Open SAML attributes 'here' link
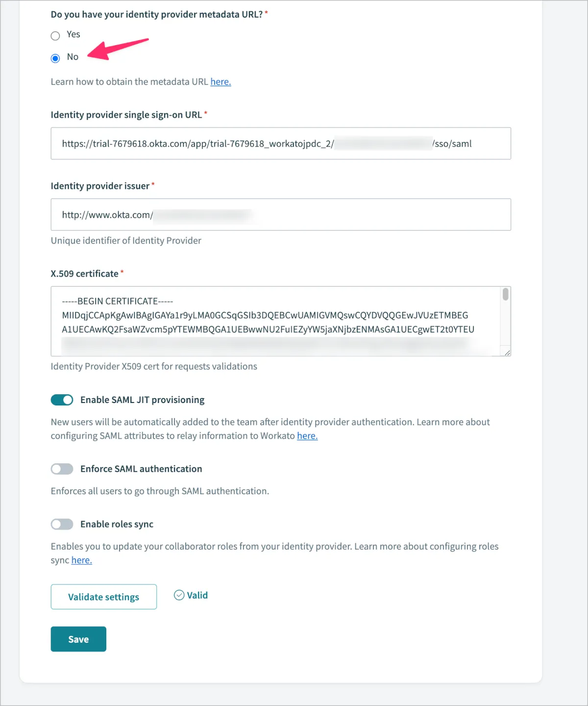Screen dimensions: 588x706 (x=307, y=436)
